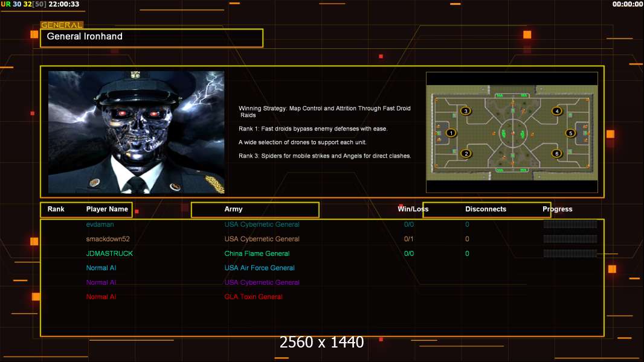
Task: Click the 00:00:00 timer in top-right
Action: coord(628,4)
